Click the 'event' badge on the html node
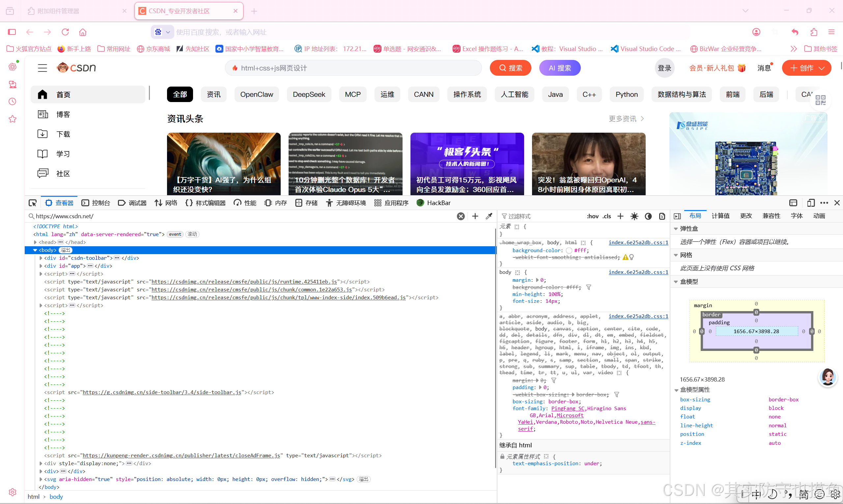 coord(175,234)
